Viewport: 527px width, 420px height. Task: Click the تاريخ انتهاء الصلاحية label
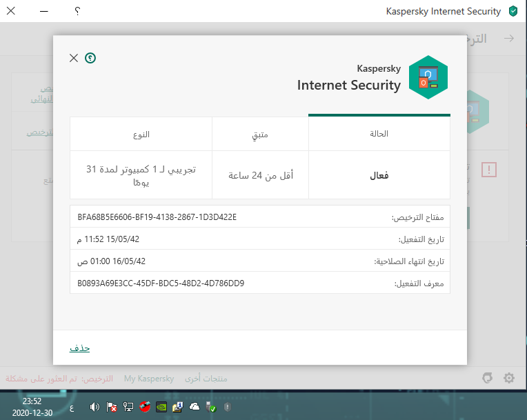(409, 261)
